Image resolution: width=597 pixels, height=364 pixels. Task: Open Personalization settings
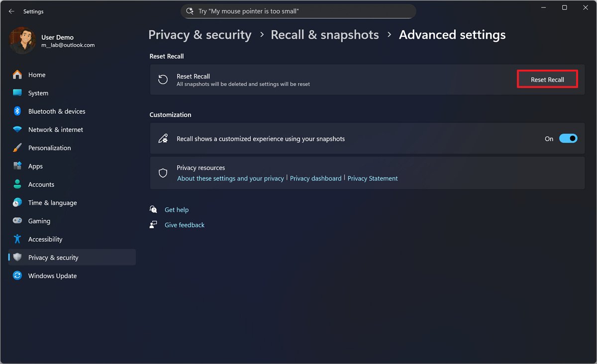coord(49,148)
